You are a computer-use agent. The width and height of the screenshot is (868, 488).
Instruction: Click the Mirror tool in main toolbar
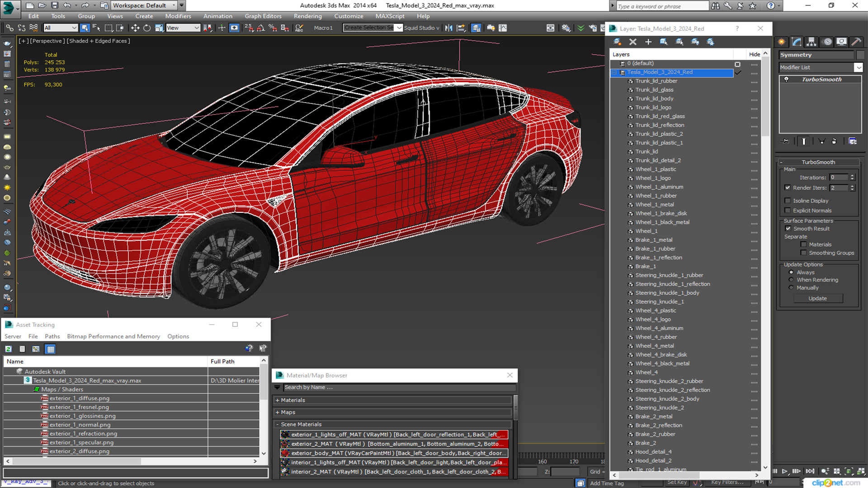(448, 28)
